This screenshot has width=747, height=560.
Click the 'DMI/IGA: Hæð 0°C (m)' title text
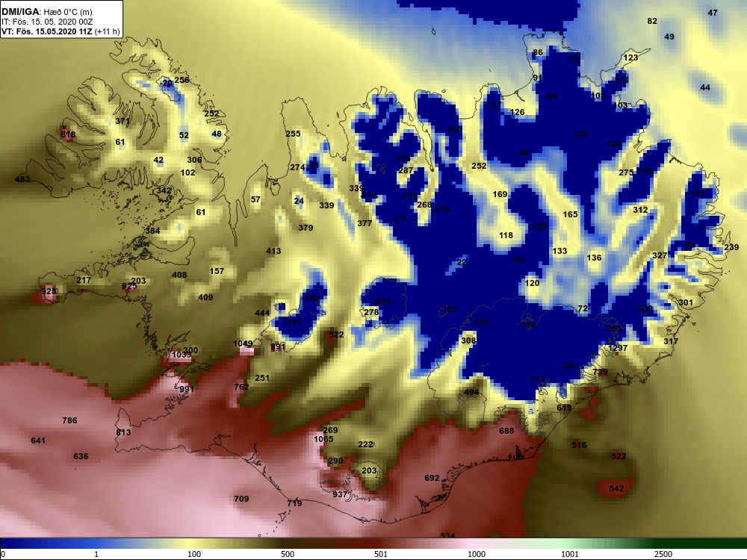point(46,12)
